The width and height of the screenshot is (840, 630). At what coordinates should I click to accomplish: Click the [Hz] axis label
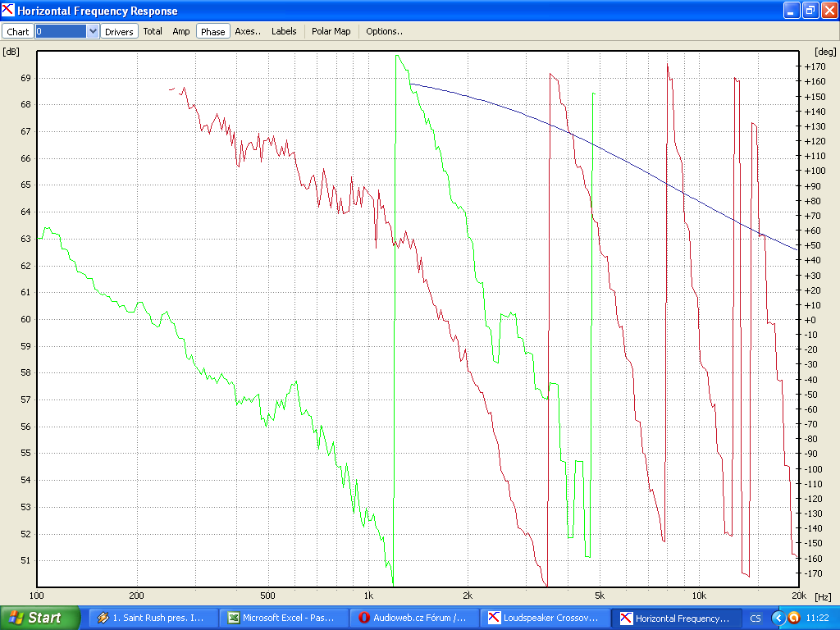pyautogui.click(x=822, y=596)
